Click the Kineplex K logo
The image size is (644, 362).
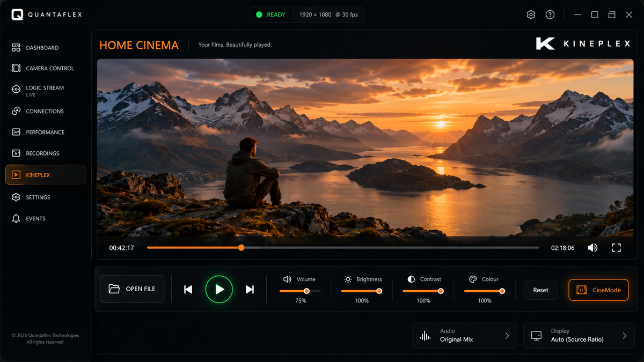point(545,43)
